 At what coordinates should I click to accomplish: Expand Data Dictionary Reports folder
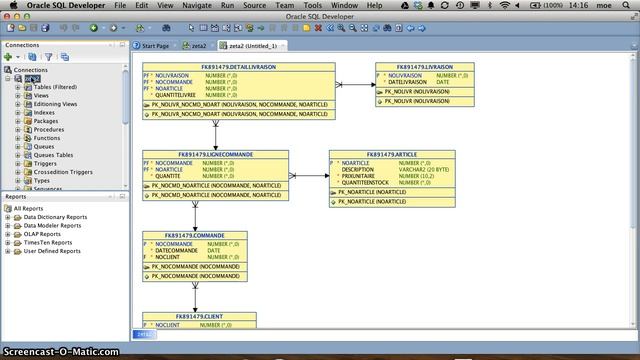coord(8,217)
